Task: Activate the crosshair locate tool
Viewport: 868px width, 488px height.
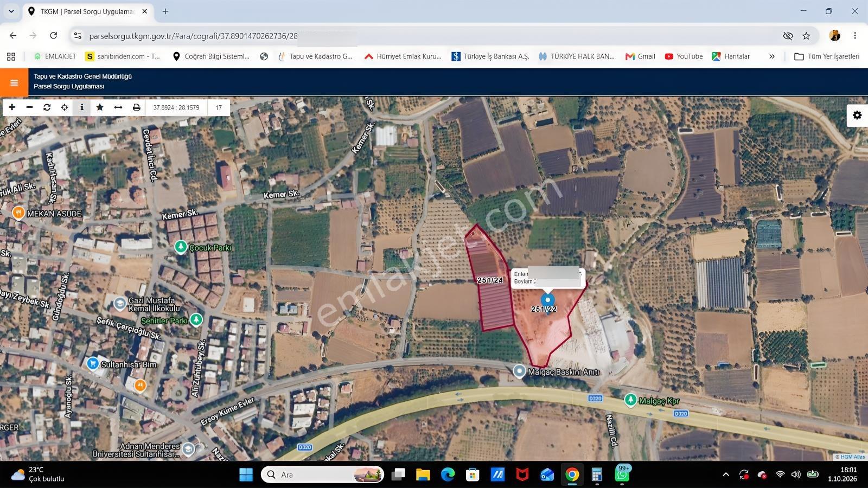Action: [x=65, y=107]
